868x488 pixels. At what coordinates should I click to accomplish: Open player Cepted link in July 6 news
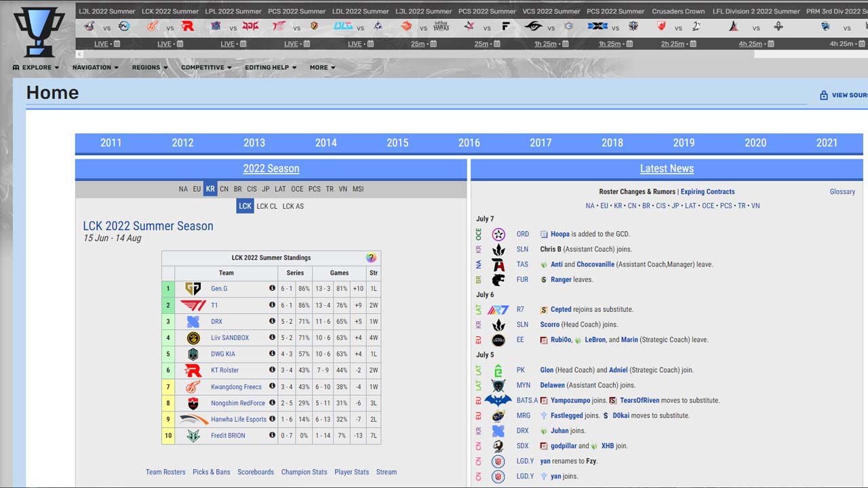point(561,309)
